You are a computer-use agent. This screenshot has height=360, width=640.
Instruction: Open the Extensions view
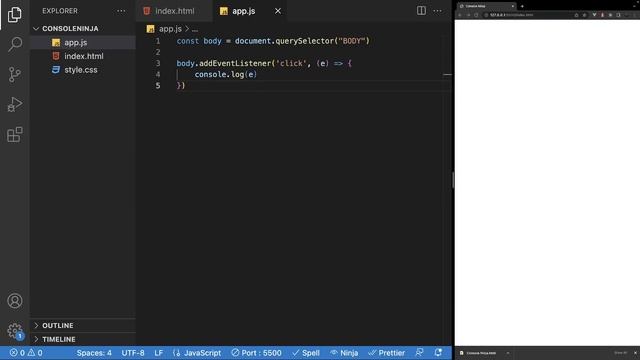pos(15,134)
